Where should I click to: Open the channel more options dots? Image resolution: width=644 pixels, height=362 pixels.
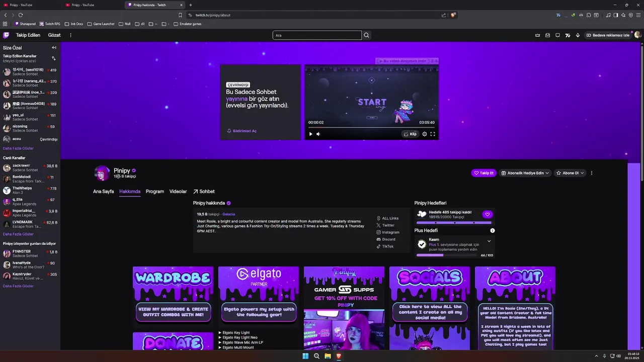tap(592, 173)
